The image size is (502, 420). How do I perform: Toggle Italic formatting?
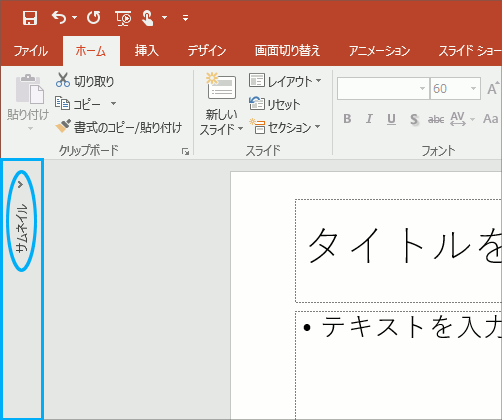click(x=369, y=119)
